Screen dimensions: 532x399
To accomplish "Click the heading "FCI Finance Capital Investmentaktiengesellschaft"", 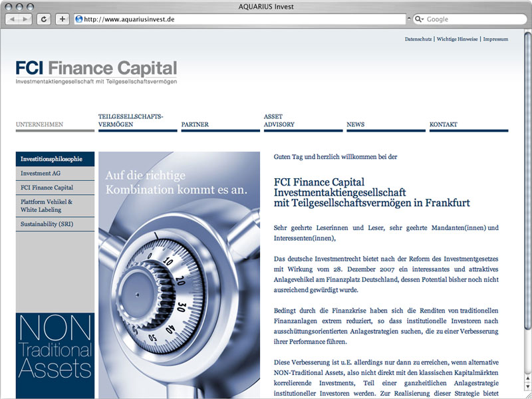I will [340, 188].
